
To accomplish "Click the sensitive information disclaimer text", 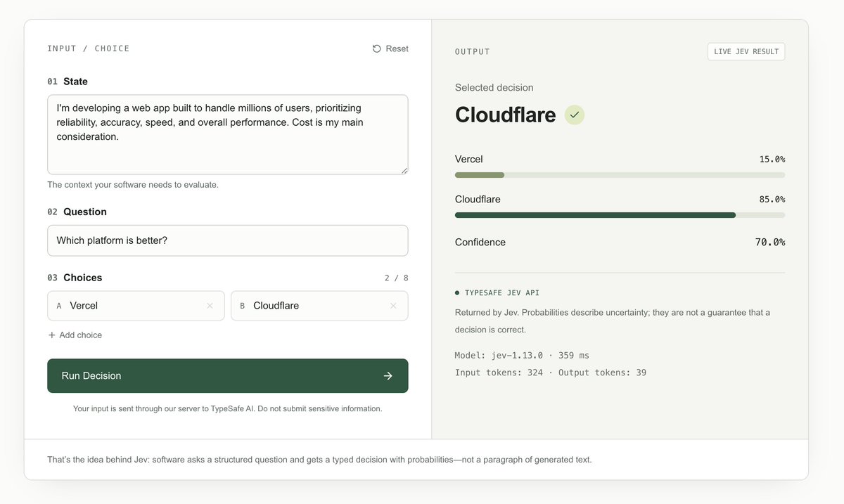I will coord(228,408).
